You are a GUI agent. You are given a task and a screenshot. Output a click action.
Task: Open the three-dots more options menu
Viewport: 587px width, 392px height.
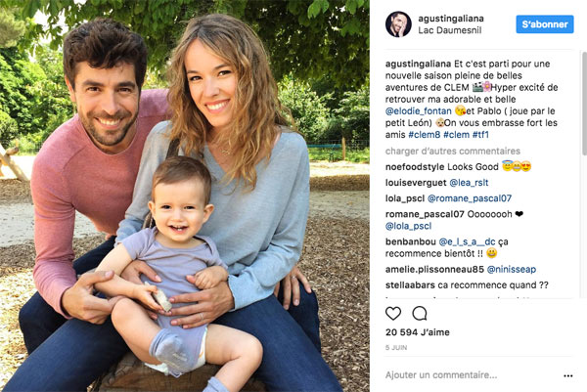pyautogui.click(x=567, y=375)
